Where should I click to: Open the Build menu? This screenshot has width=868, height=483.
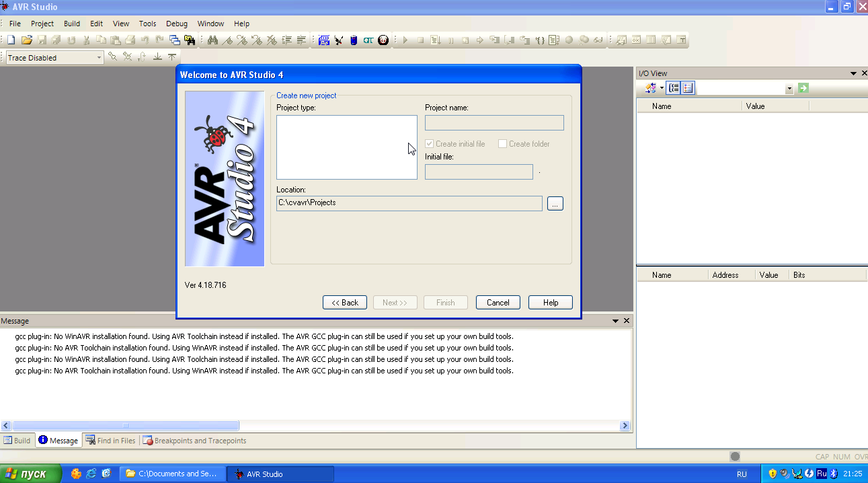point(72,24)
